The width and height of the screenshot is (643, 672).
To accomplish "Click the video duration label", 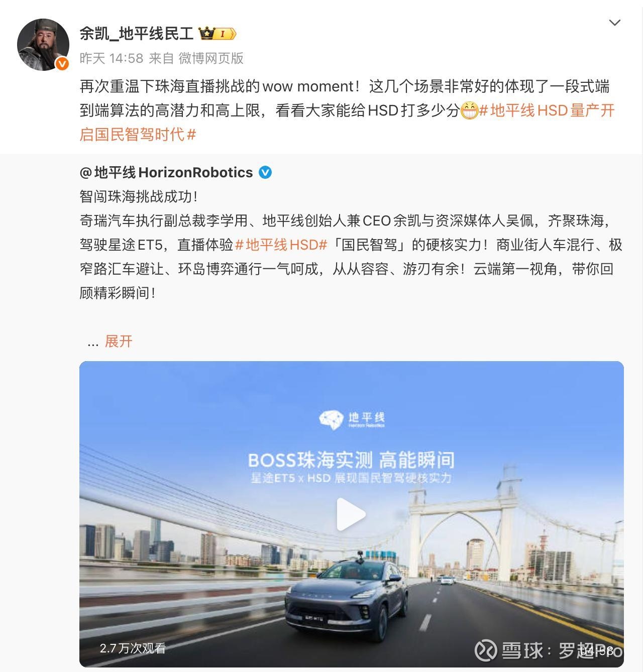I will click(597, 650).
